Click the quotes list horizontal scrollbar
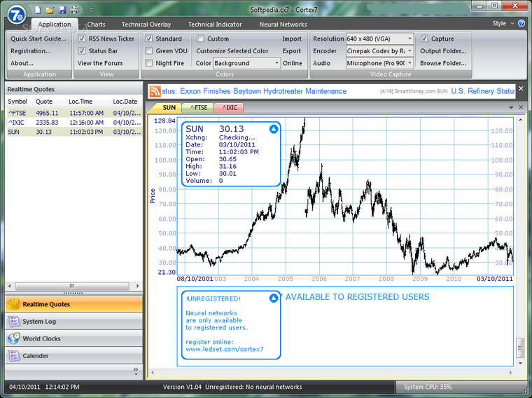This screenshot has height=398, width=532. pyautogui.click(x=72, y=286)
